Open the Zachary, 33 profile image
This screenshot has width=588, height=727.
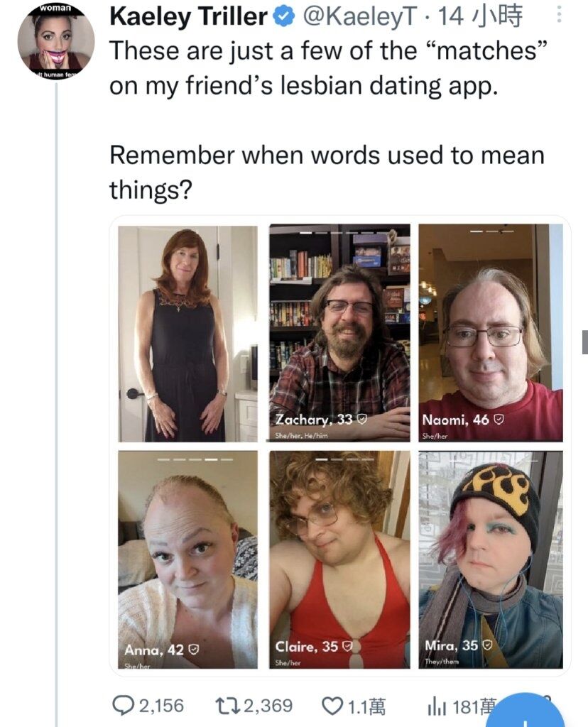(x=339, y=332)
